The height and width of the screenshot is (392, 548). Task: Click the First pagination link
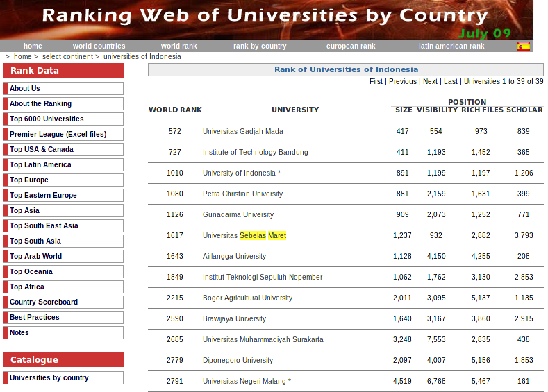click(376, 81)
